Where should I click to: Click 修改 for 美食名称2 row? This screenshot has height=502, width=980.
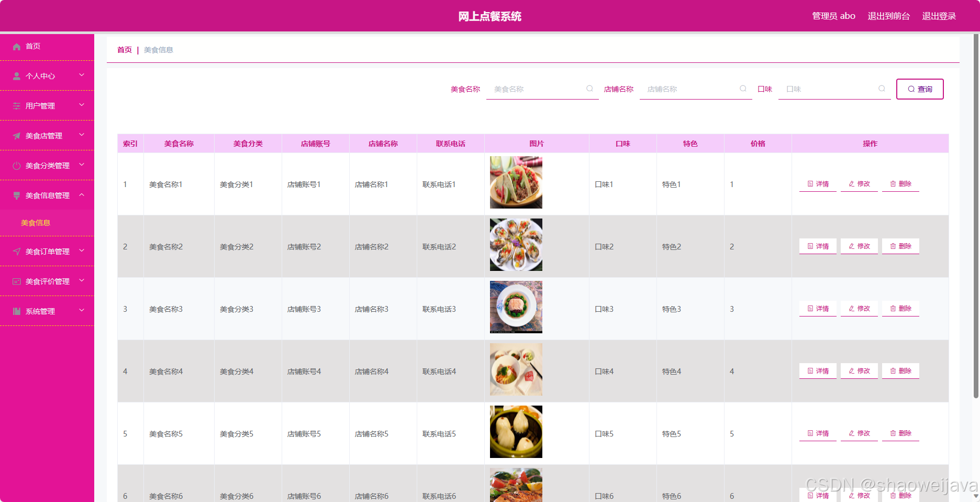859,246
